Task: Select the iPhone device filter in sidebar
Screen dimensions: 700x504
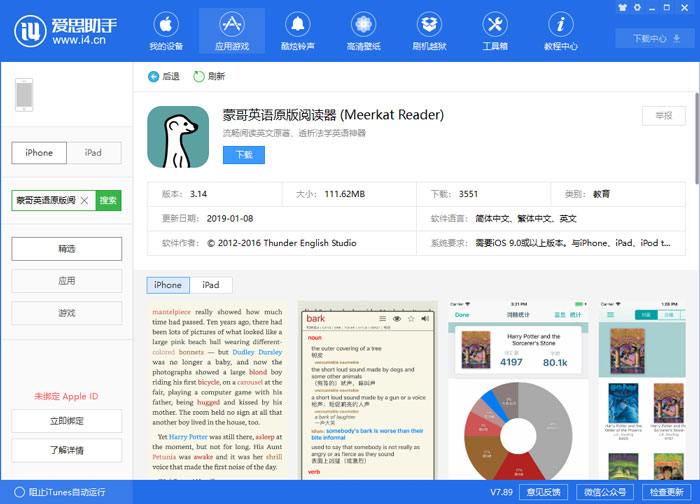Action: point(39,153)
